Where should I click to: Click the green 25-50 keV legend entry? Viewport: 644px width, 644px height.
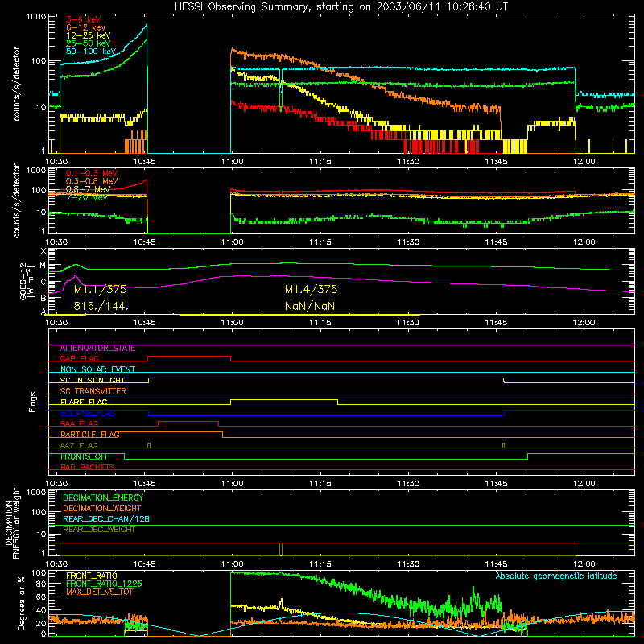89,43
